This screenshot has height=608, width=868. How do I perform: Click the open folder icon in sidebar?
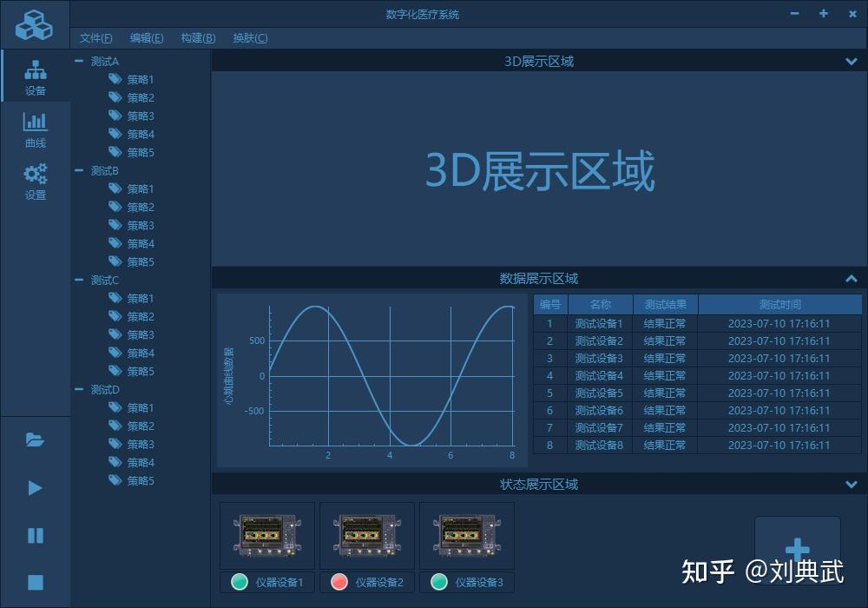[35, 440]
